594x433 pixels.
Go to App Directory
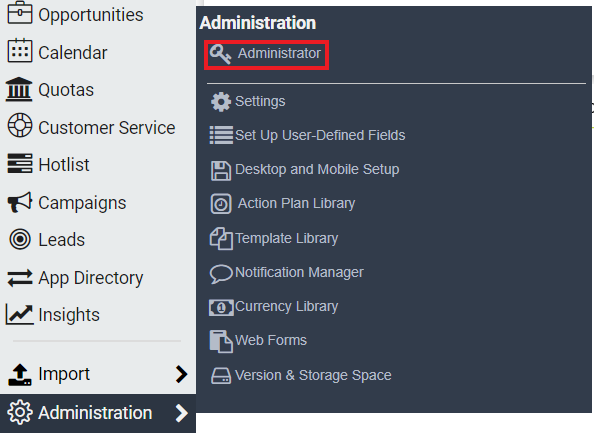75,278
